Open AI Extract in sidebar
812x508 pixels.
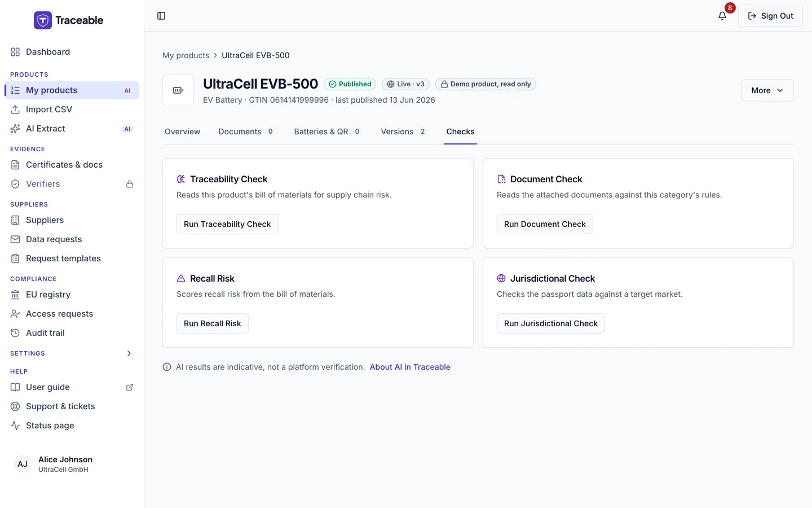click(72, 129)
